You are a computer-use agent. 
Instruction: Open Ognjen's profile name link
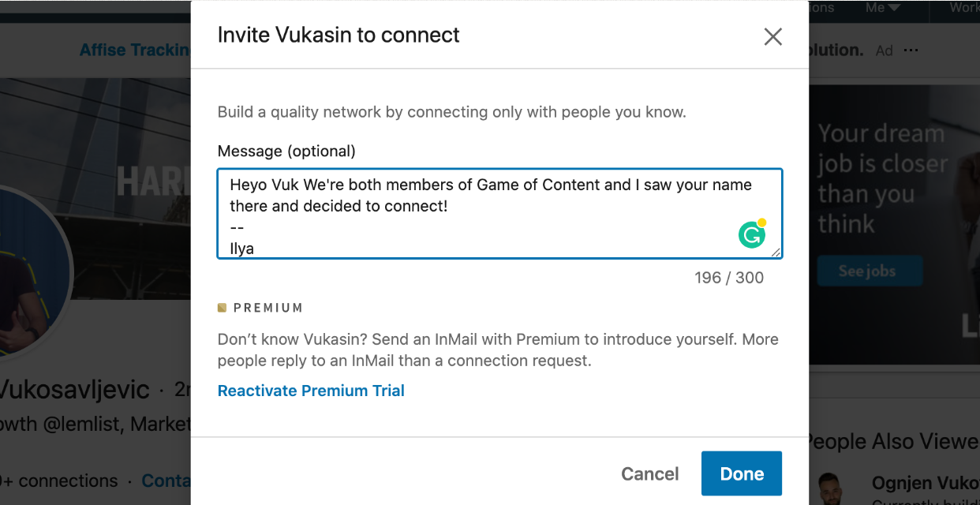coord(925,483)
